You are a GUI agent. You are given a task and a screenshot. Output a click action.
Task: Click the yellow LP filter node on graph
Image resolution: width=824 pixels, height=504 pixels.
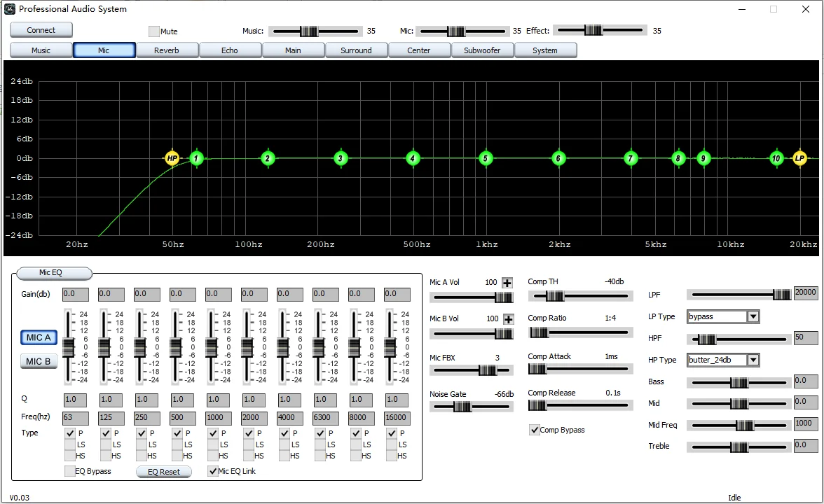(799, 158)
